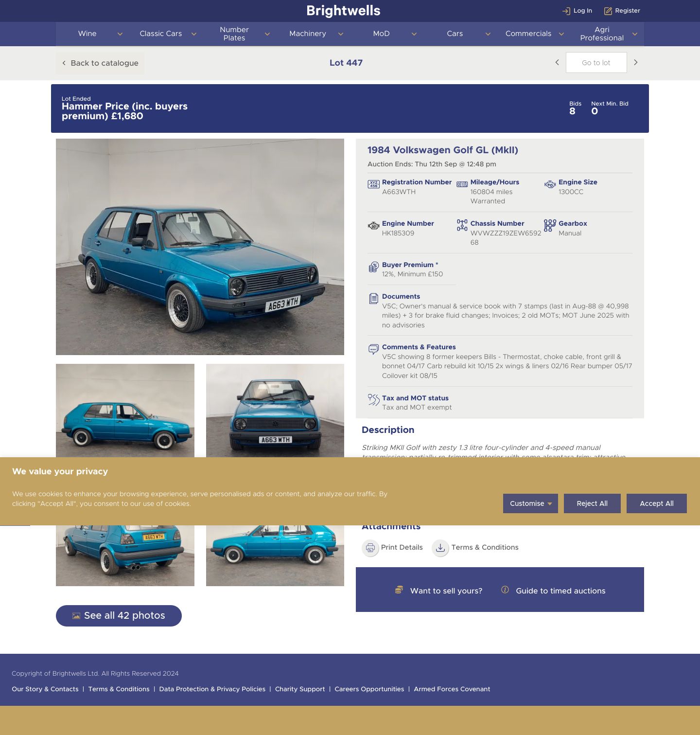Viewport: 700px width, 735px height.
Task: Reject All cookies
Action: click(592, 503)
